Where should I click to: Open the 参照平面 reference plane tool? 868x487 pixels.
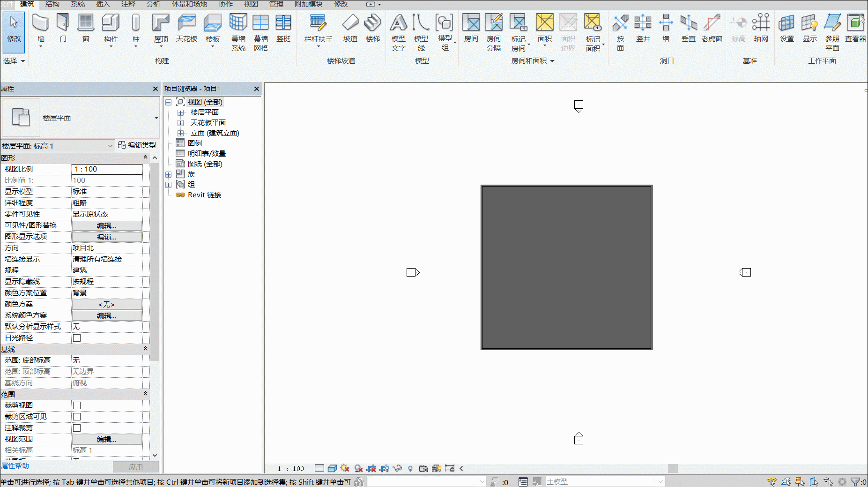[832, 32]
